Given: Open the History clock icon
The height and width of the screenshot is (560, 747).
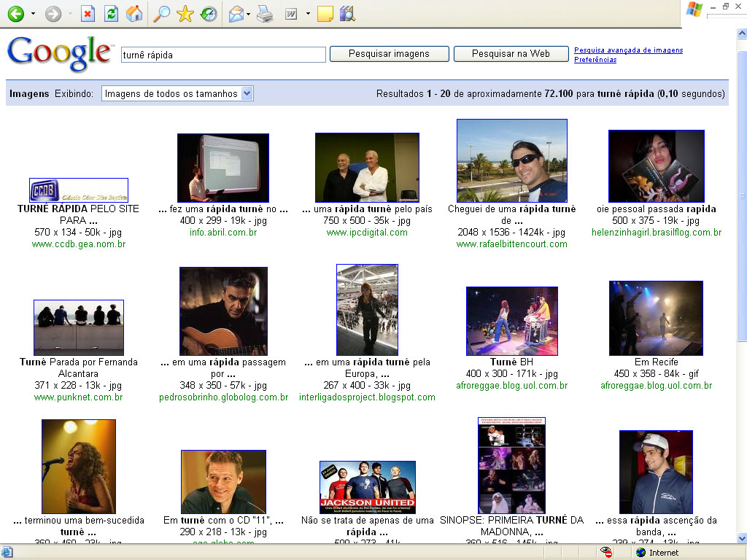Looking at the screenshot, I should [209, 14].
